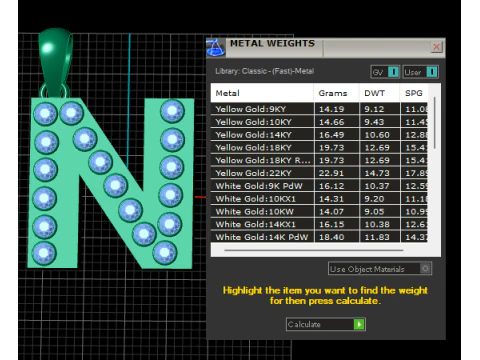480x360 pixels.
Task: Toggle the GV library switch
Action: [x=385, y=72]
